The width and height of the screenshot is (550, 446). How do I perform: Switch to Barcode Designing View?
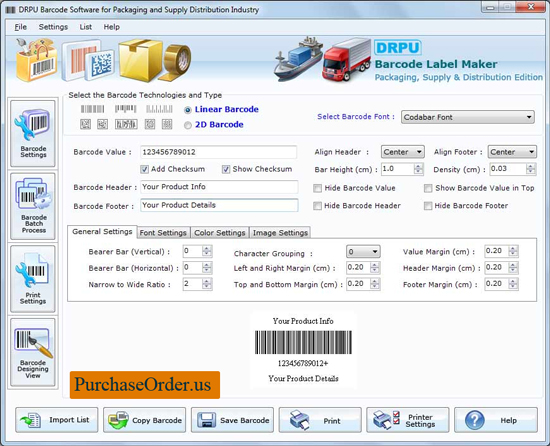pyautogui.click(x=33, y=352)
